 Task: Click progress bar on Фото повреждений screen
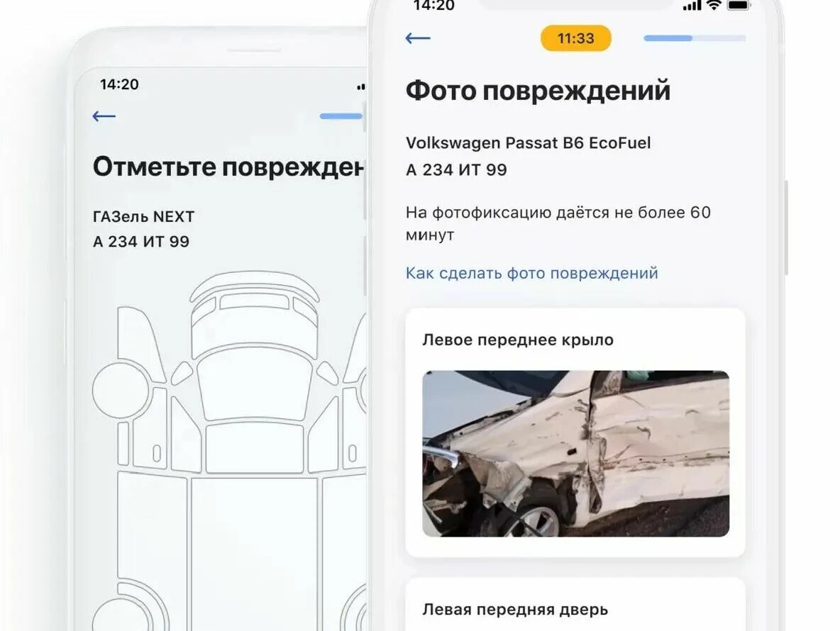point(695,38)
